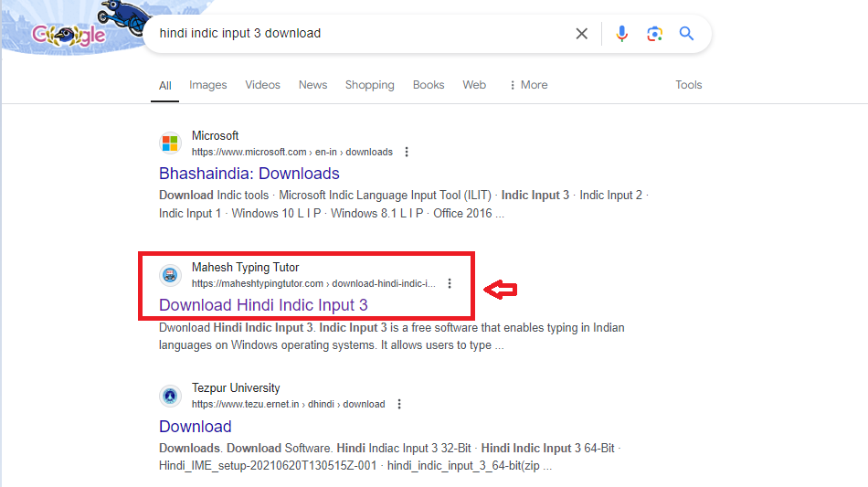The height and width of the screenshot is (487, 868).
Task: Open the News tab
Action: pos(312,85)
